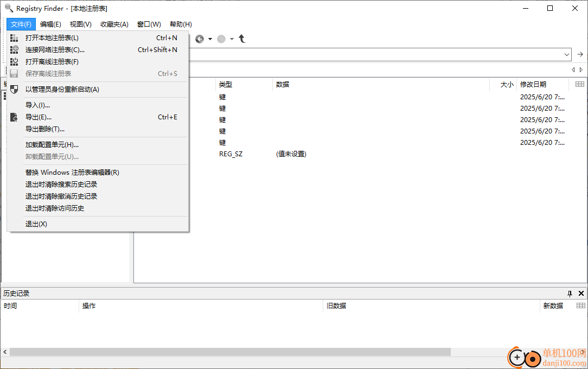Click the tab scroll left arrow
The height and width of the screenshot is (369, 588).
[573, 70]
